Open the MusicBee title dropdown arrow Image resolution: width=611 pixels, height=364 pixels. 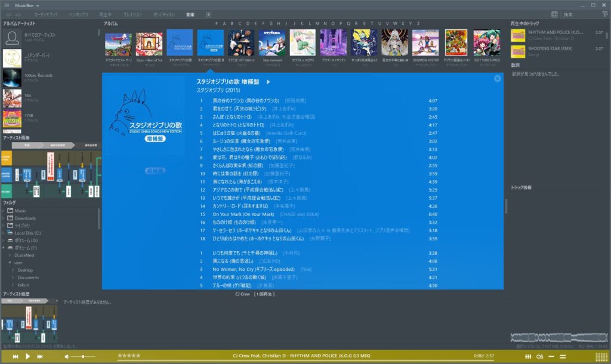38,6
